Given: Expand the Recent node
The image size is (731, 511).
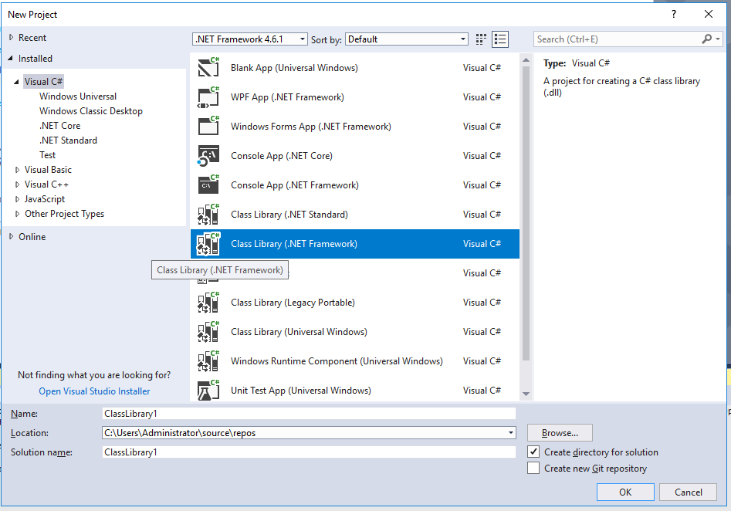Looking at the screenshot, I should point(11,37).
